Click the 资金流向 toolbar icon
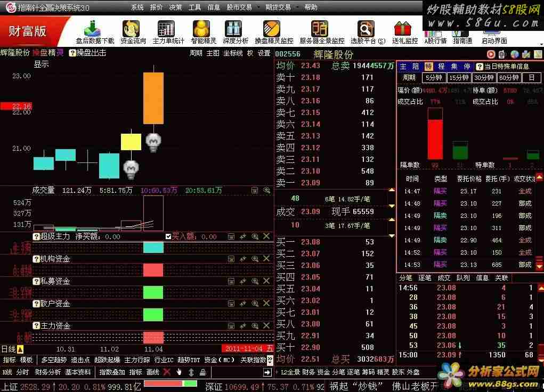Image resolution: width=544 pixels, height=392 pixels. tap(131, 28)
